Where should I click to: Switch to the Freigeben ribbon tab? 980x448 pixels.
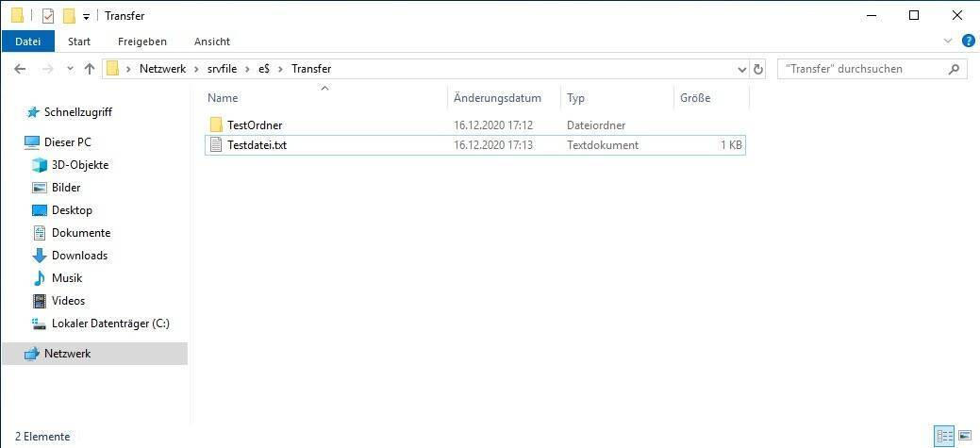tap(141, 41)
